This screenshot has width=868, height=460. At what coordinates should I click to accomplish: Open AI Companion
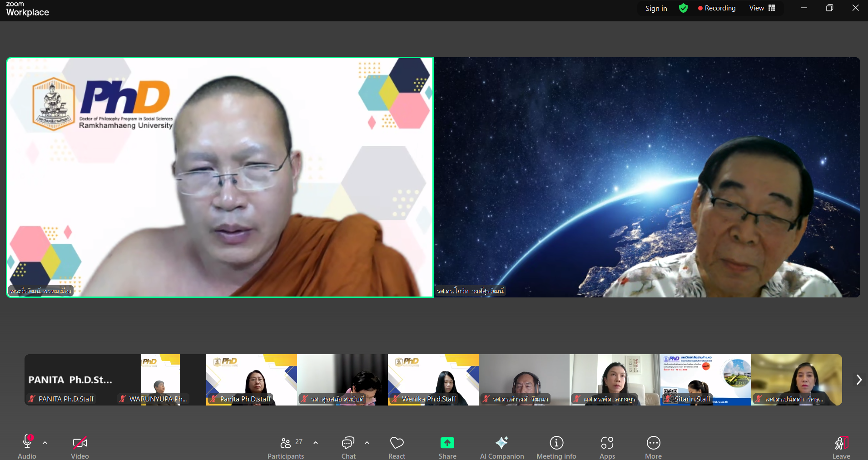point(502,447)
